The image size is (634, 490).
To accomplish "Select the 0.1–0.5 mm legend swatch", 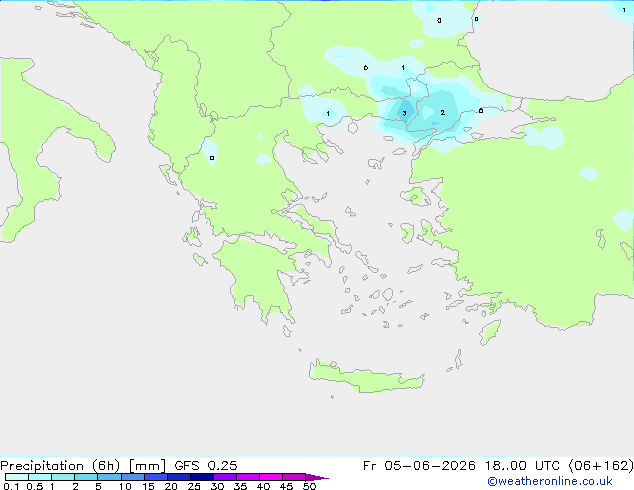I will tap(17, 477).
